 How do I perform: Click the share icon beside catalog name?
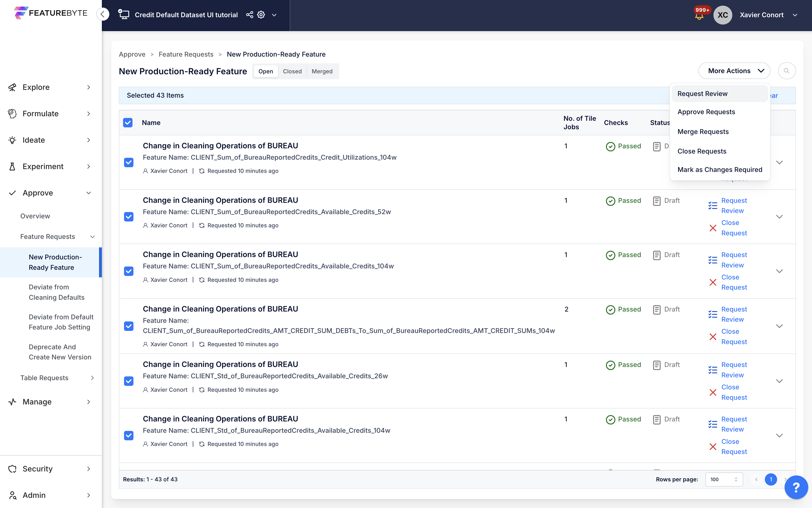[x=249, y=15]
